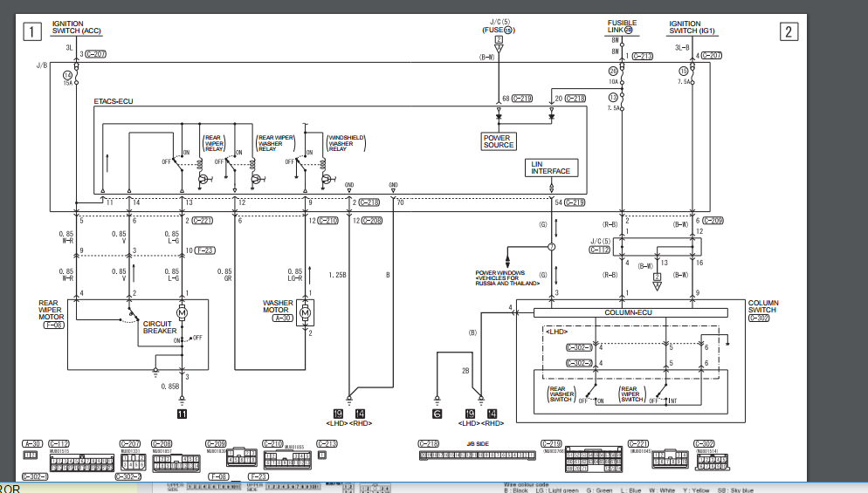Screen dimensions: 868x493
Task: Click the circuit breaker label in wiper motor
Action: (x=160, y=327)
